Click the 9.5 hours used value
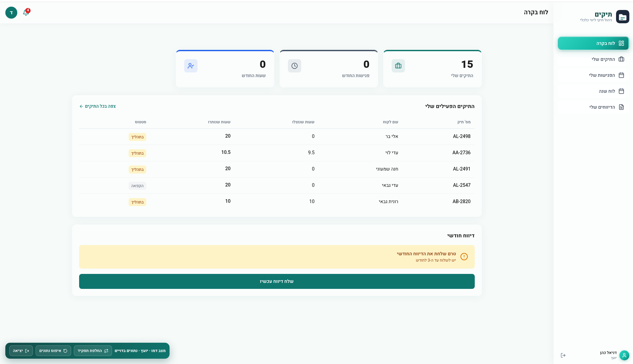The height and width of the screenshot is (364, 633). [x=311, y=153]
